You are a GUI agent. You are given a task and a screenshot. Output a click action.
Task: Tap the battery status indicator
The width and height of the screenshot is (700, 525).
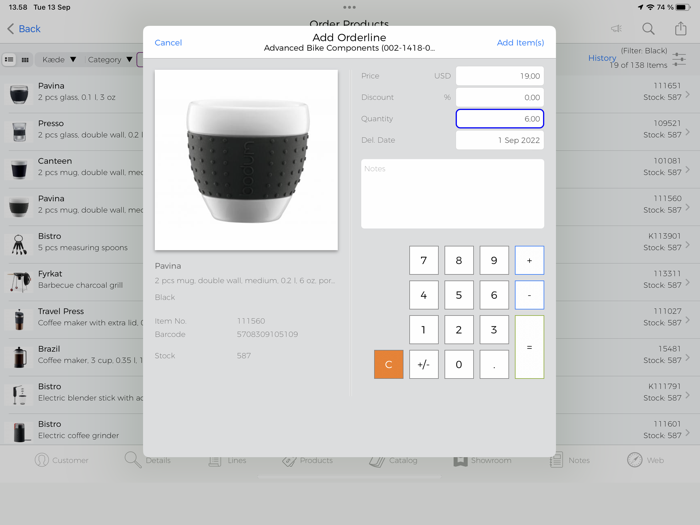point(683,7)
